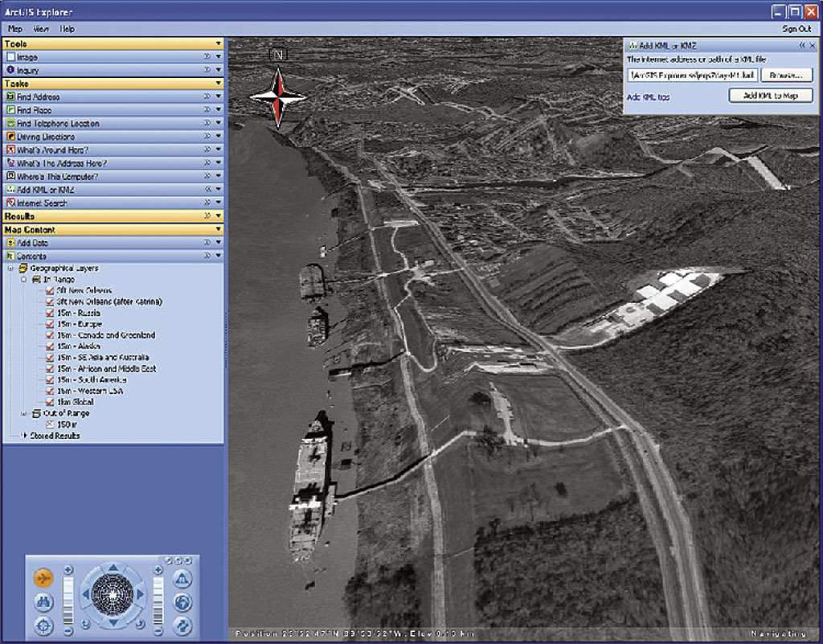Click the north compass star on map
The height and width of the screenshot is (644, 823).
[278, 96]
